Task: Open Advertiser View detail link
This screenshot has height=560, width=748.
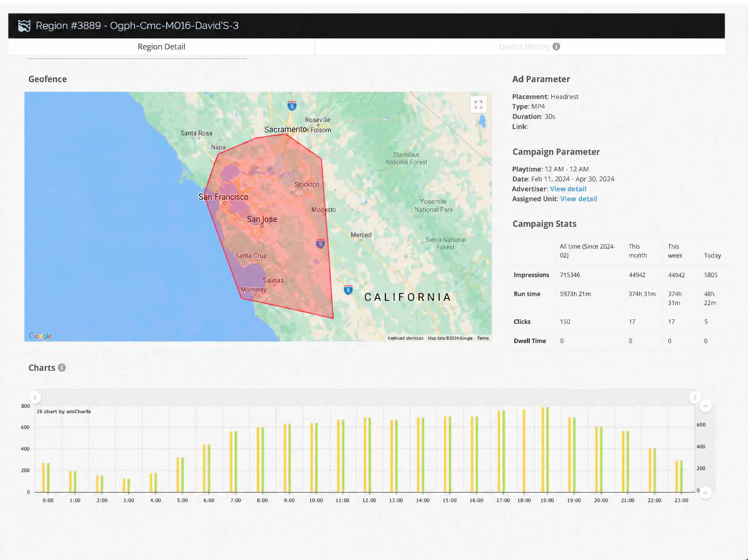Action: (x=568, y=189)
